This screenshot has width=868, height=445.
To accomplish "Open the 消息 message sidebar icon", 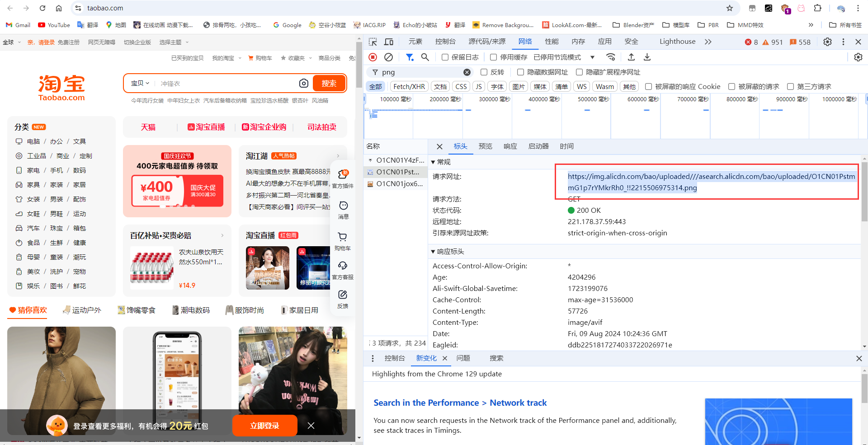I will tap(343, 210).
